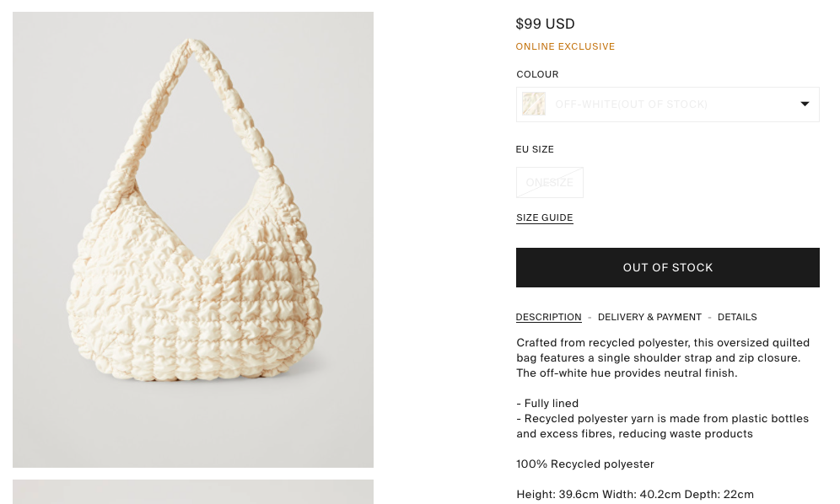Select the COLOUR field label

(537, 74)
